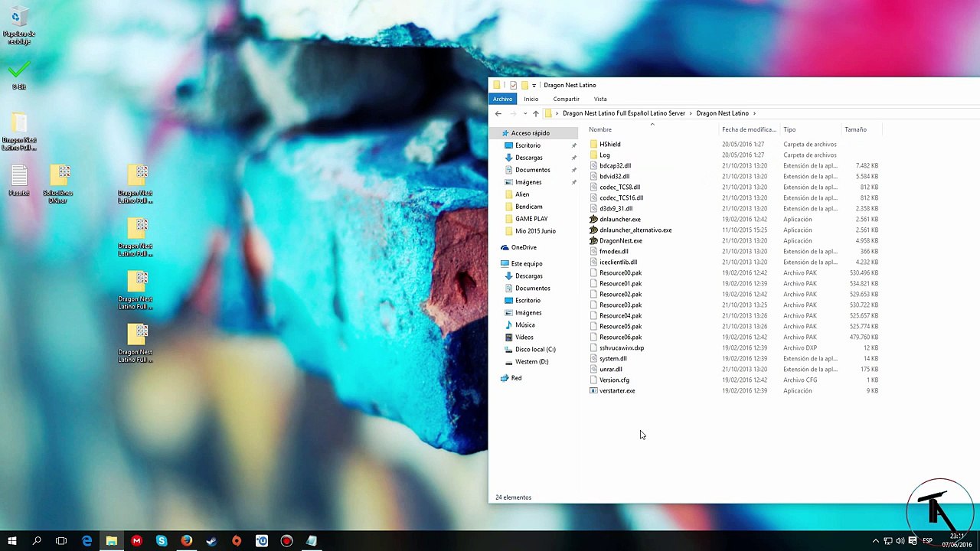Show hidden system tray icons

pos(876,541)
